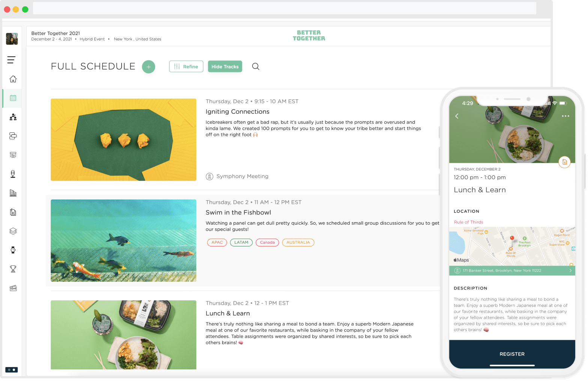Open the user profile avatar
This screenshot has width=588, height=381.
[x=12, y=39]
